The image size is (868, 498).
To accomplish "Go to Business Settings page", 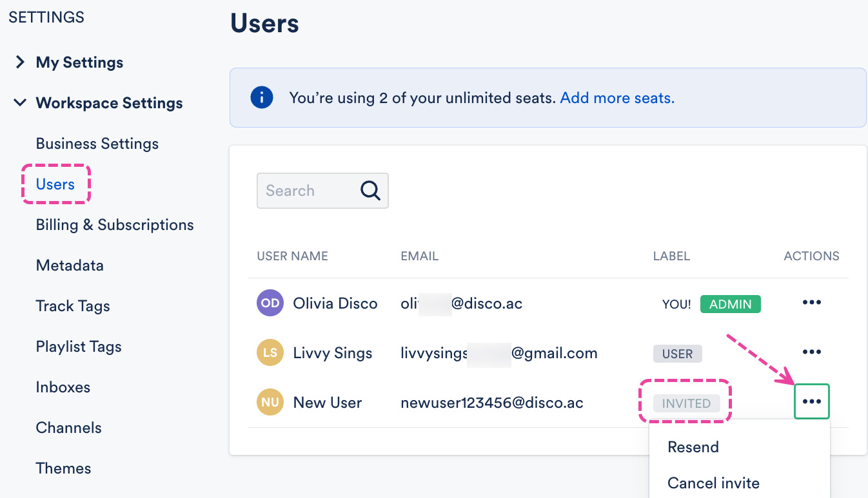I will [97, 144].
